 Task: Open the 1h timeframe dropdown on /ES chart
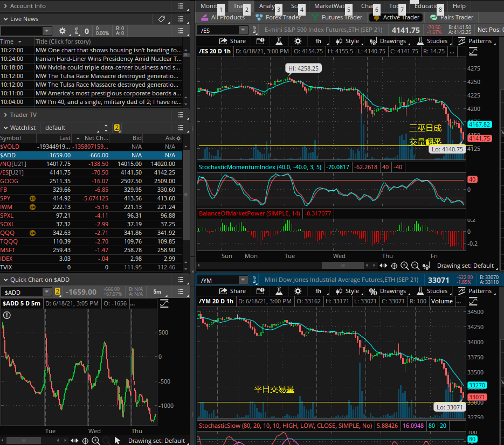click(320, 41)
